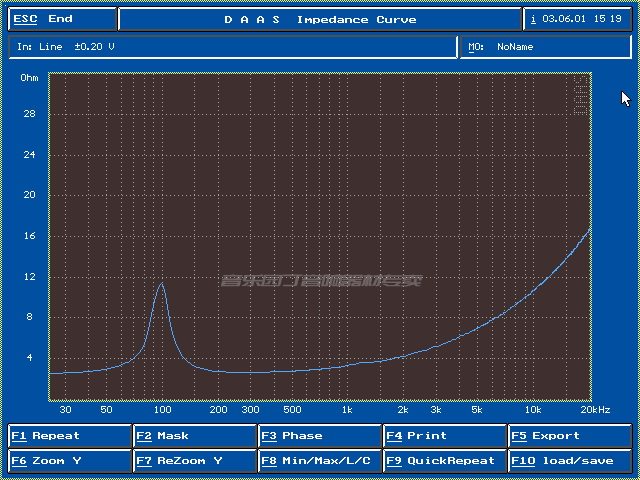Click the 3k frequency axis label
The height and width of the screenshot is (480, 640).
coord(436,409)
